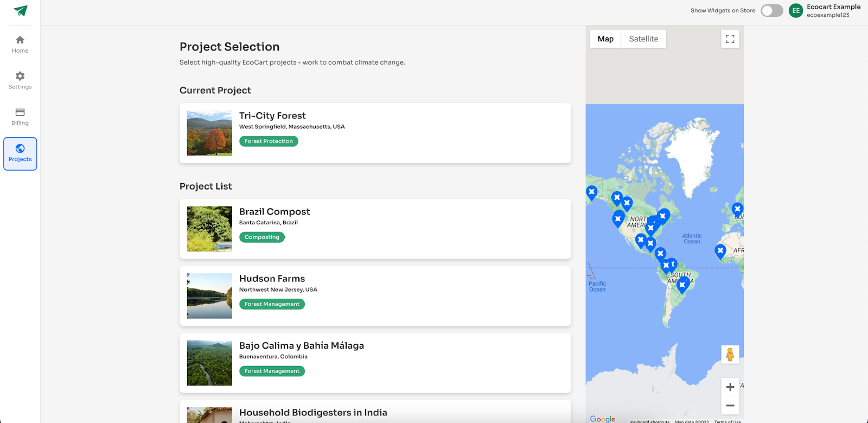Toggle the Show Widgets on Store switch
Screen dimensions: 868x423
point(771,11)
